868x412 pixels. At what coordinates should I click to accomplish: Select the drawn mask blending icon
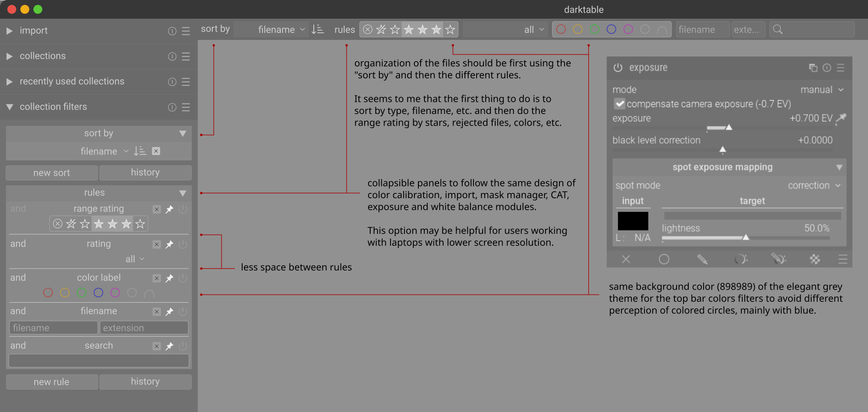point(703,259)
